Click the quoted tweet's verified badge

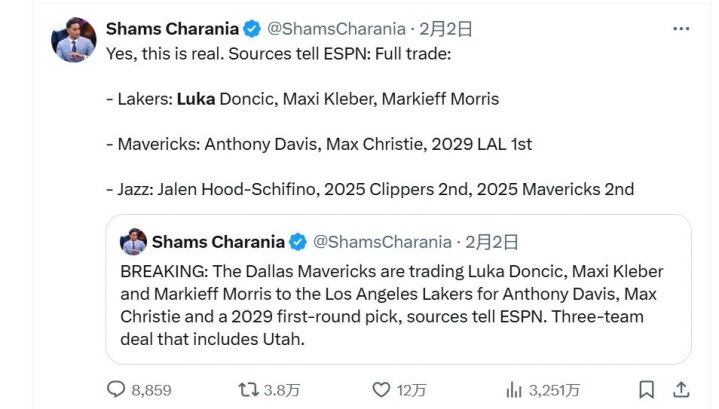pos(297,242)
